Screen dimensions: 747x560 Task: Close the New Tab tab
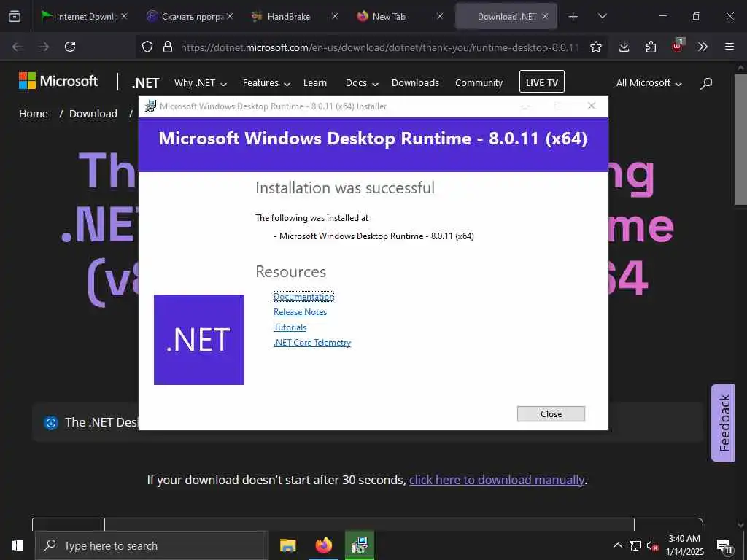pyautogui.click(x=440, y=16)
